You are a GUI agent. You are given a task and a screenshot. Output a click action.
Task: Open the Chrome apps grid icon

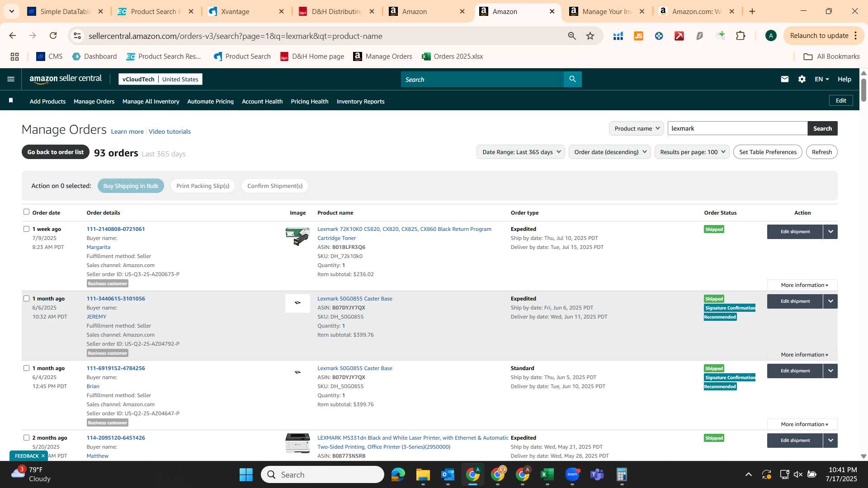click(14, 56)
